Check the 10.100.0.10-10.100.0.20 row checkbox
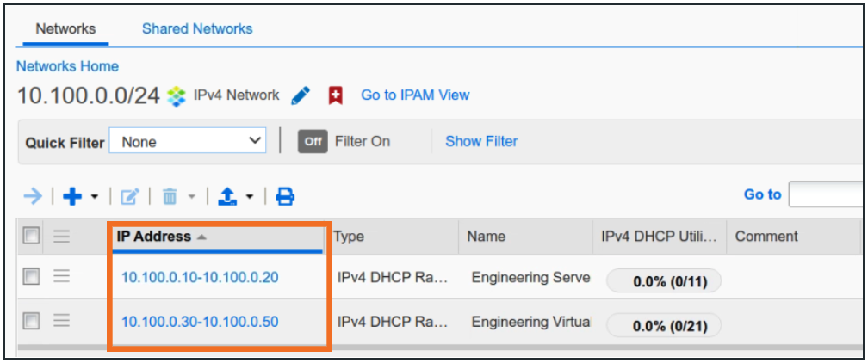 pyautogui.click(x=32, y=277)
